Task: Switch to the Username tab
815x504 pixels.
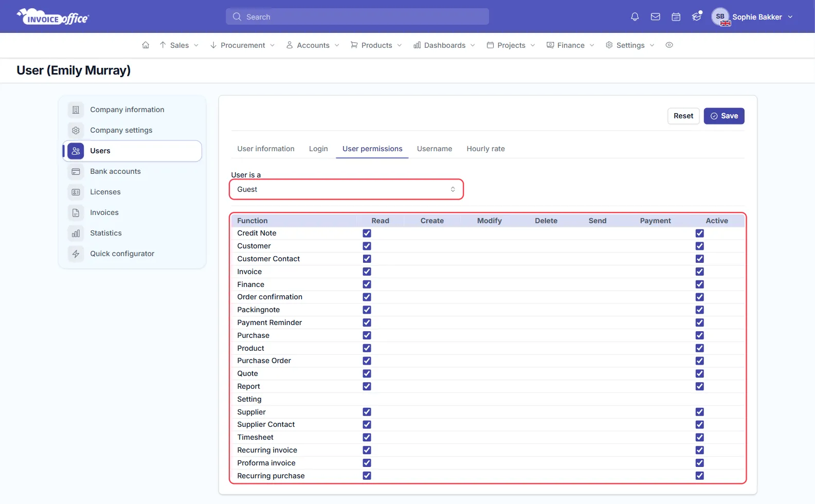Action: [434, 149]
